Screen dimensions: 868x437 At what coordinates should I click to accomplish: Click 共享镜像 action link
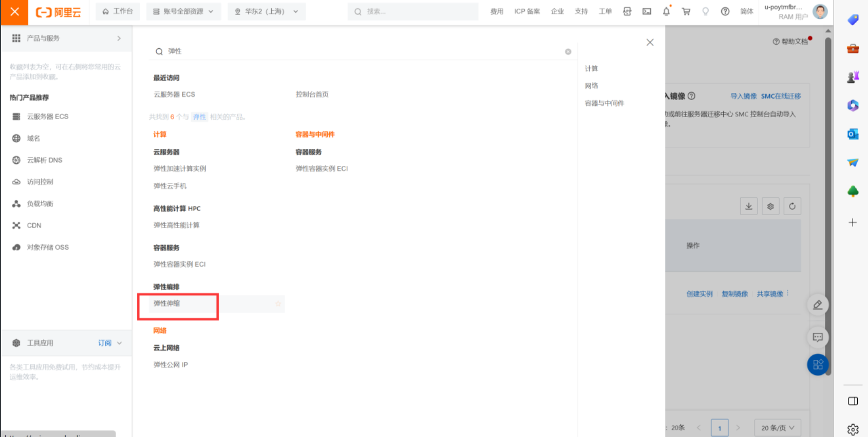[x=769, y=294]
